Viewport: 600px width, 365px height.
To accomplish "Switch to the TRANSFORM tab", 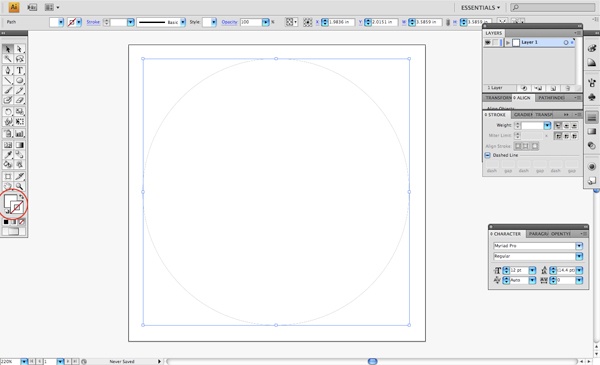I will pos(498,98).
